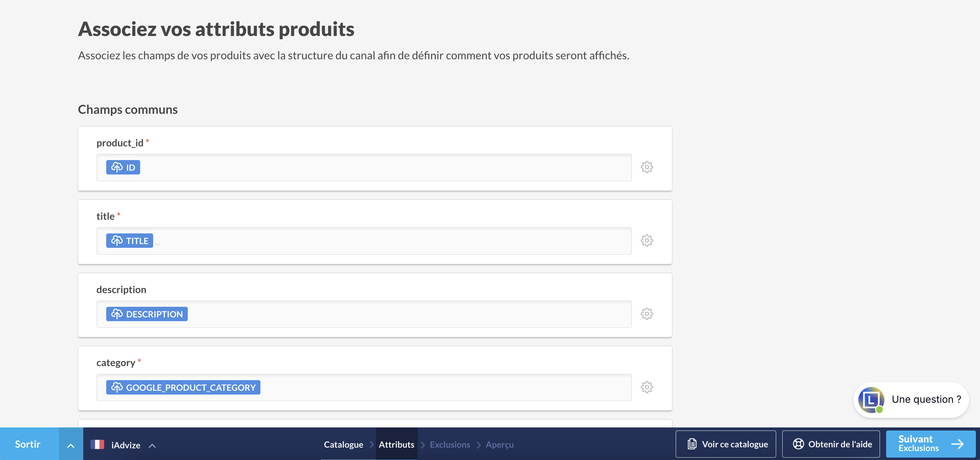Image resolution: width=980 pixels, height=460 pixels.
Task: Click the French flag language icon
Action: pos(97,444)
